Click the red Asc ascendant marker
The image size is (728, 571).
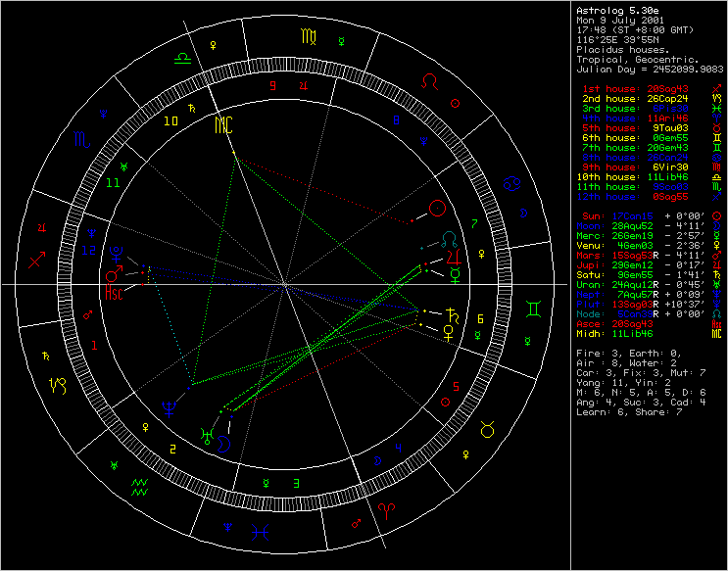tap(114, 293)
